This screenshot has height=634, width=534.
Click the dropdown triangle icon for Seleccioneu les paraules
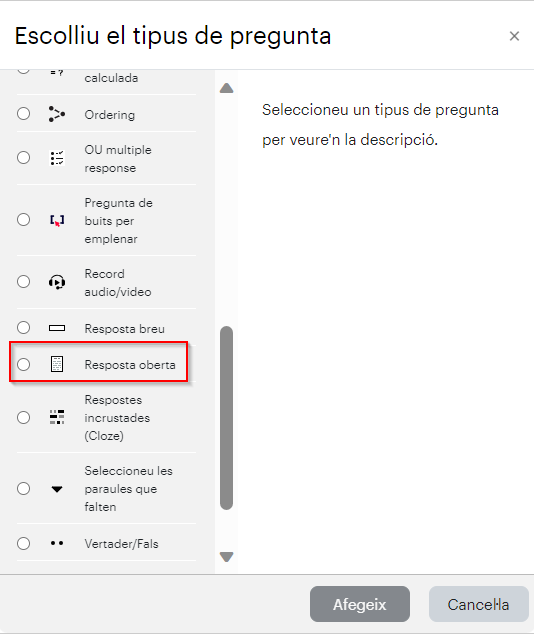(x=57, y=489)
